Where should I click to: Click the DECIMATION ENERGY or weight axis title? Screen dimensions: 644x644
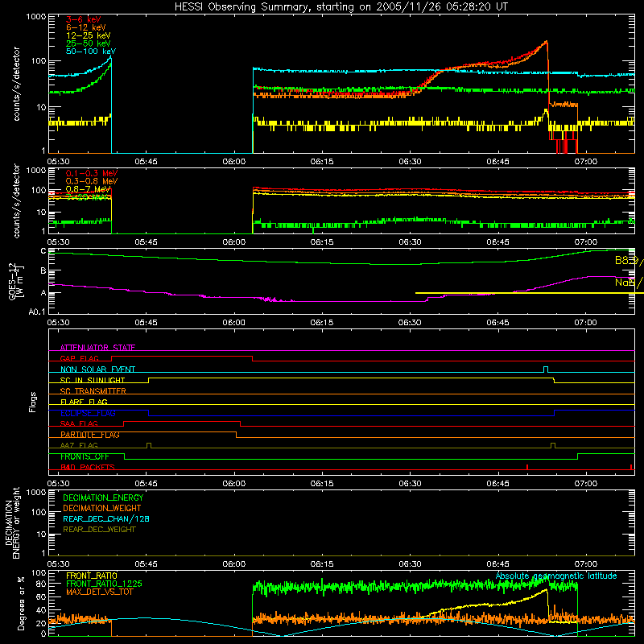point(12,522)
